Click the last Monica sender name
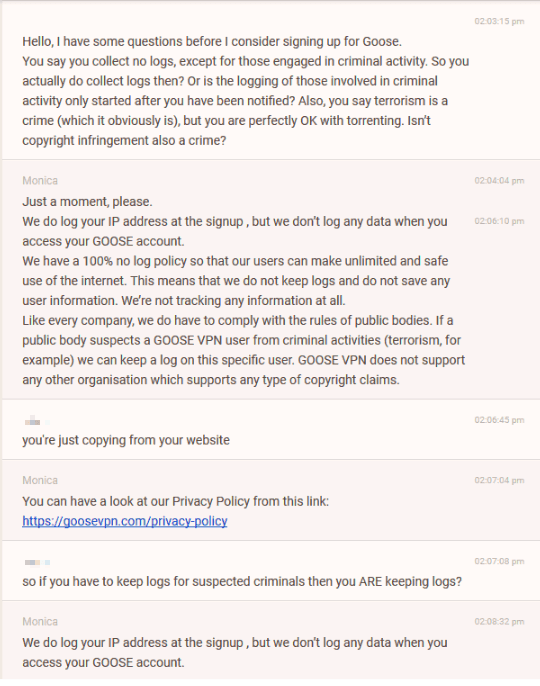The width and height of the screenshot is (540, 686). click(40, 622)
